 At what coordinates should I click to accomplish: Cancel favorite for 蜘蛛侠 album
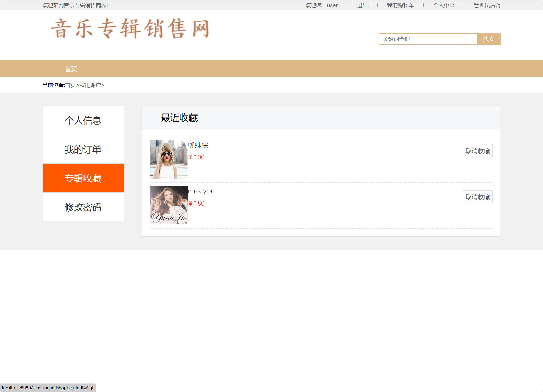tap(477, 151)
